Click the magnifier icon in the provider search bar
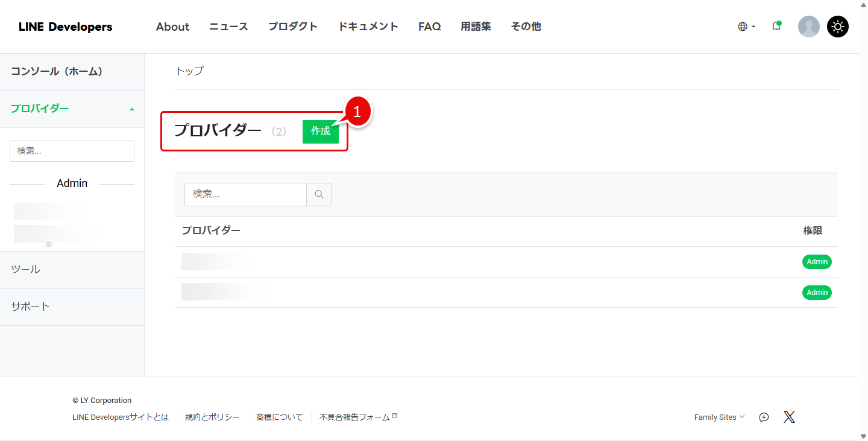This screenshot has height=441, width=868. pyautogui.click(x=319, y=194)
